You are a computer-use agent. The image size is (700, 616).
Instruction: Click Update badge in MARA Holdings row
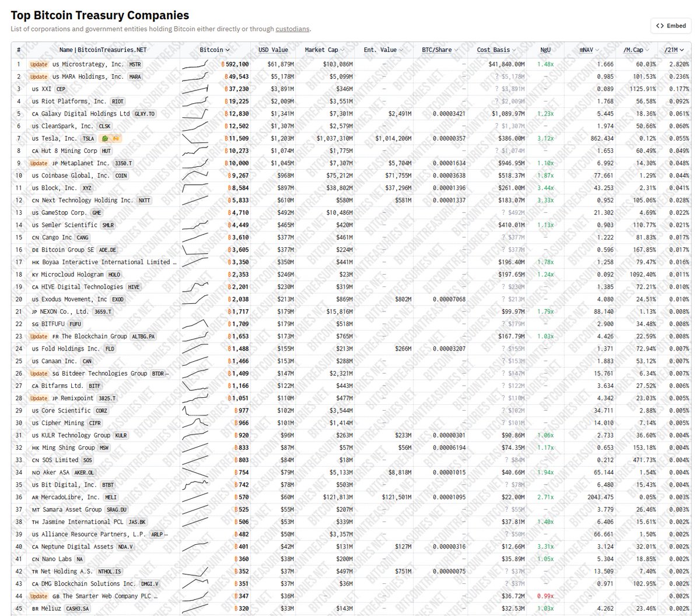coord(38,76)
